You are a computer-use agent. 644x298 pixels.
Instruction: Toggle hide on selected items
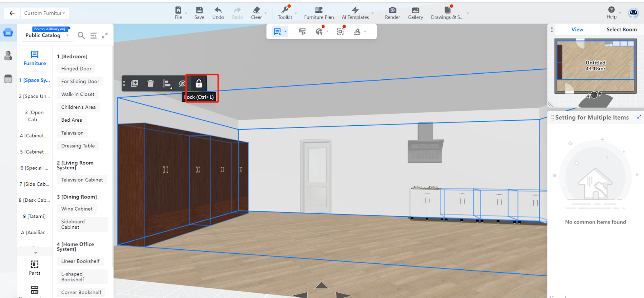pos(182,83)
